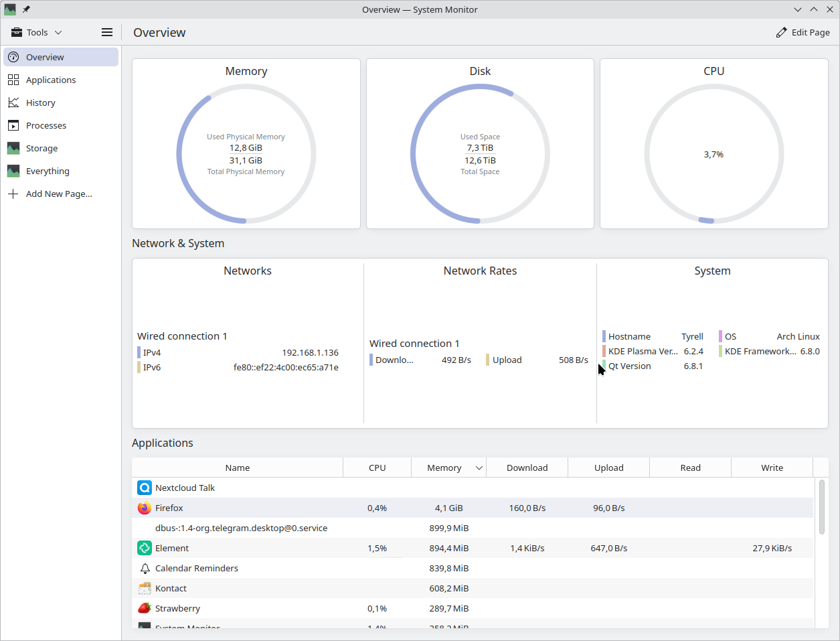Click the applications list vertical scrollbar
Image resolution: width=840 pixels, height=641 pixels.
[822, 507]
